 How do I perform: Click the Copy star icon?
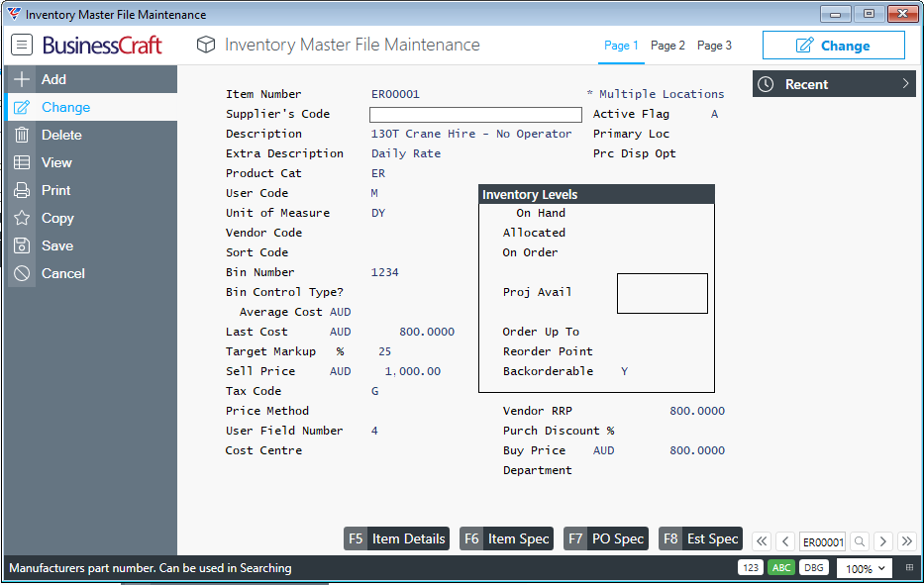pyautogui.click(x=22, y=218)
